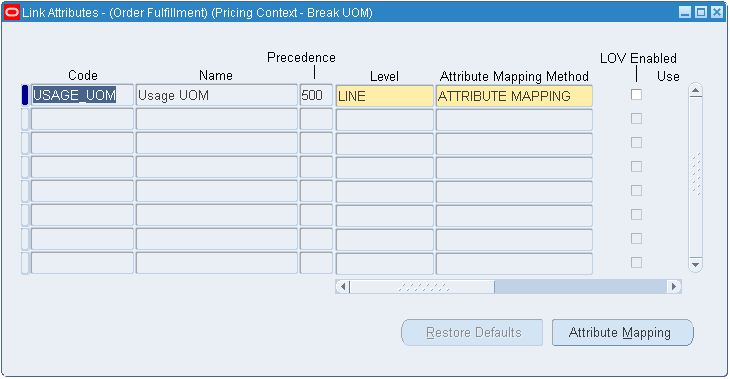Viewport: 730px width, 379px height.
Task: Click the vertical scrollbar up arrow
Action: click(x=696, y=90)
